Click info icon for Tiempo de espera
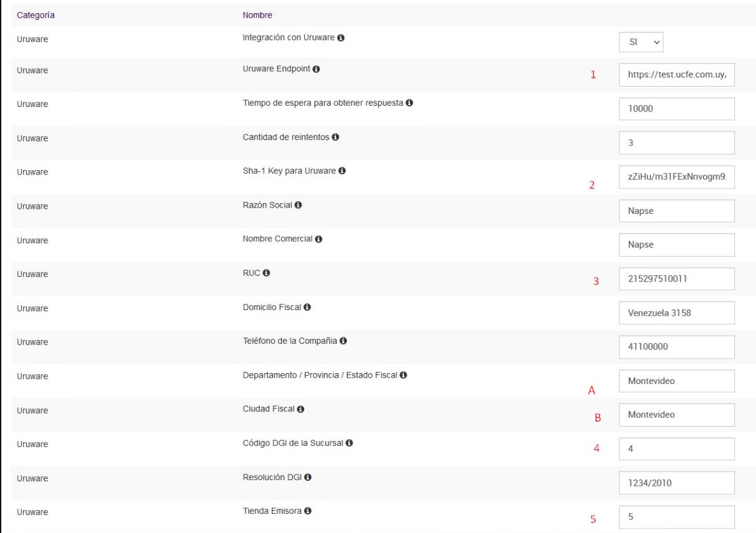This screenshot has width=756, height=533. click(410, 103)
